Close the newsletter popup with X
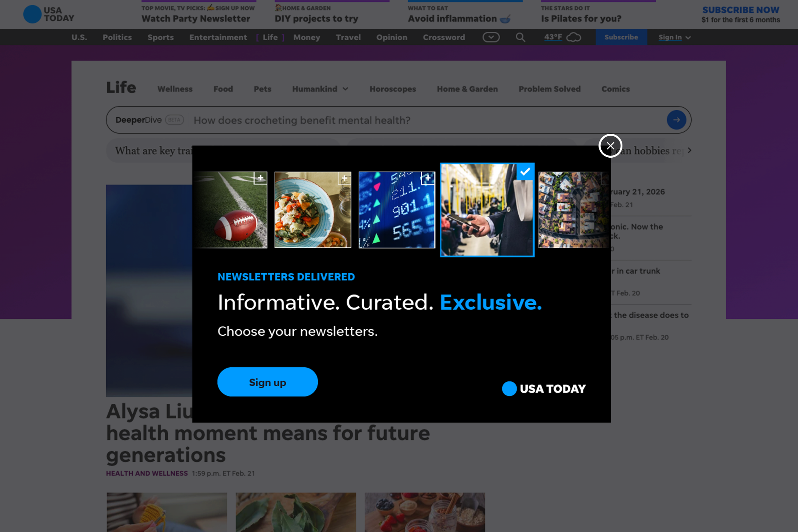The height and width of the screenshot is (532, 798). (610, 146)
